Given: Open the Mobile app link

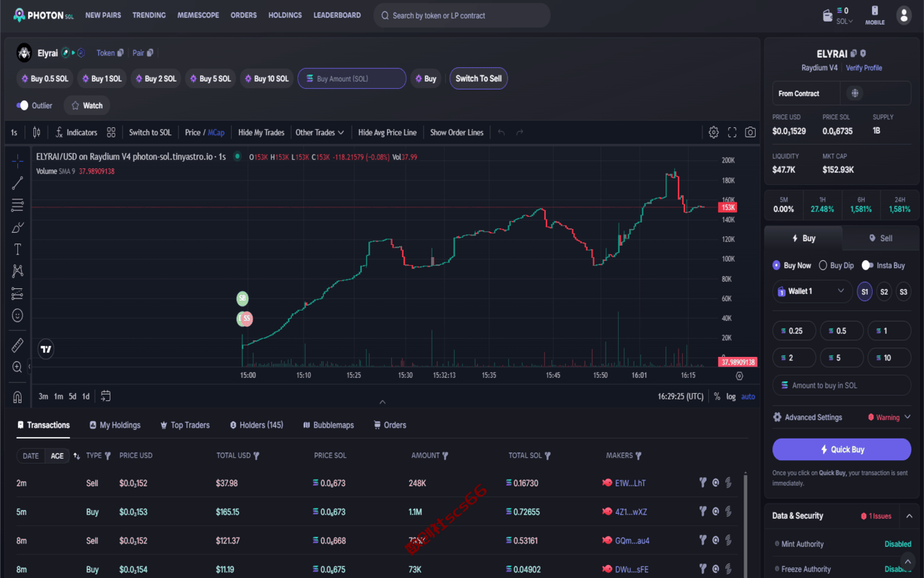Looking at the screenshot, I should 875,15.
